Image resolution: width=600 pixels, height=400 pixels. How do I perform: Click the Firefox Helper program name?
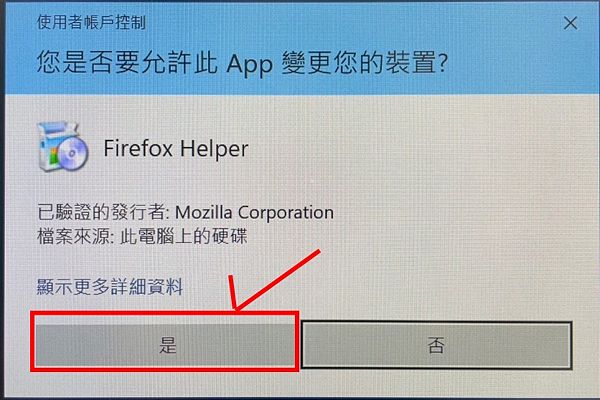176,149
